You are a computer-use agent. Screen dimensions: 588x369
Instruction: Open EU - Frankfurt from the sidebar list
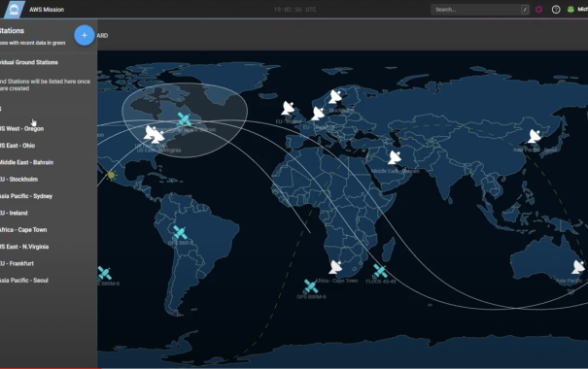(x=17, y=264)
